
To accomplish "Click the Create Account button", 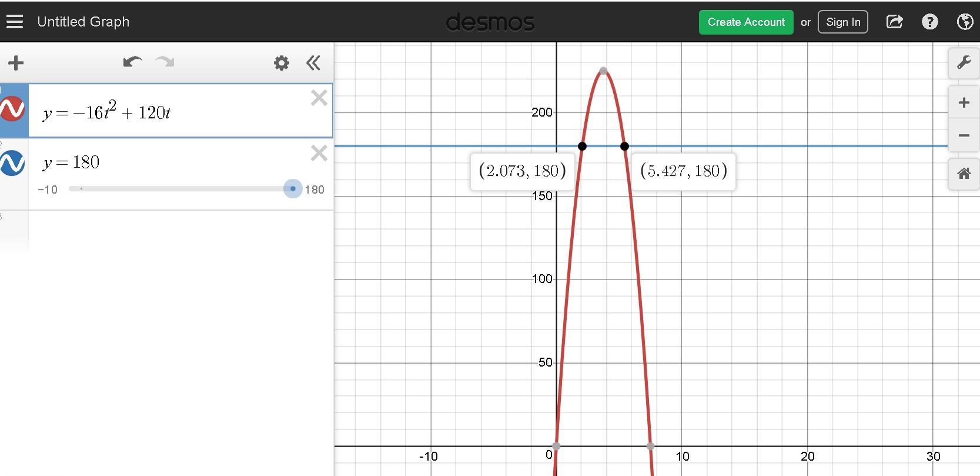I will [746, 22].
